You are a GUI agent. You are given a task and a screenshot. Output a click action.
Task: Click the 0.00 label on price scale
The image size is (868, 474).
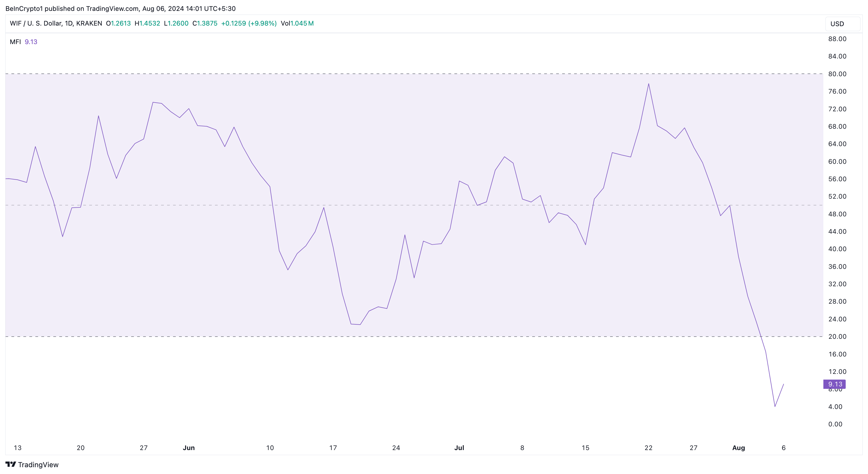tap(835, 424)
